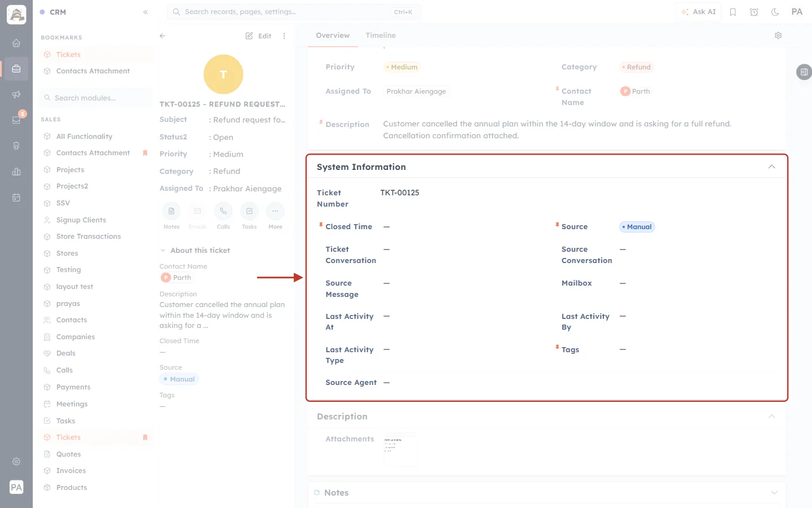The width and height of the screenshot is (812, 508).
Task: Open the bar chart reports icon
Action: tap(16, 172)
